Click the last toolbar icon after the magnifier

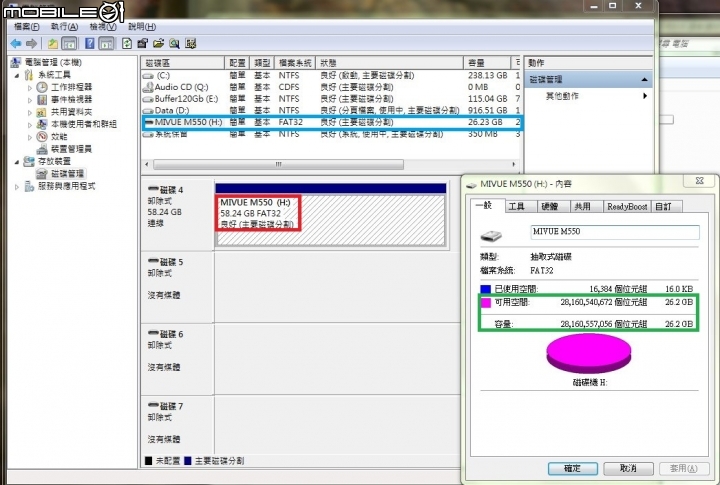191,44
